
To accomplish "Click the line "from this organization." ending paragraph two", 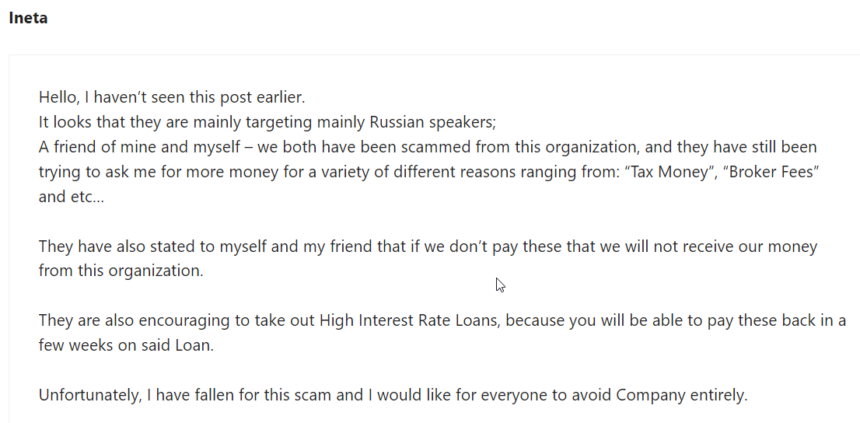I will click(121, 271).
